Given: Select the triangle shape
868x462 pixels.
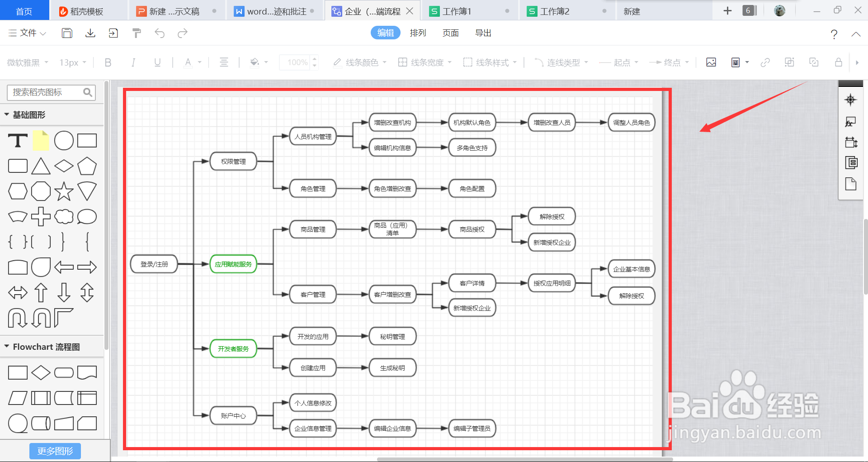Looking at the screenshot, I should tap(41, 166).
